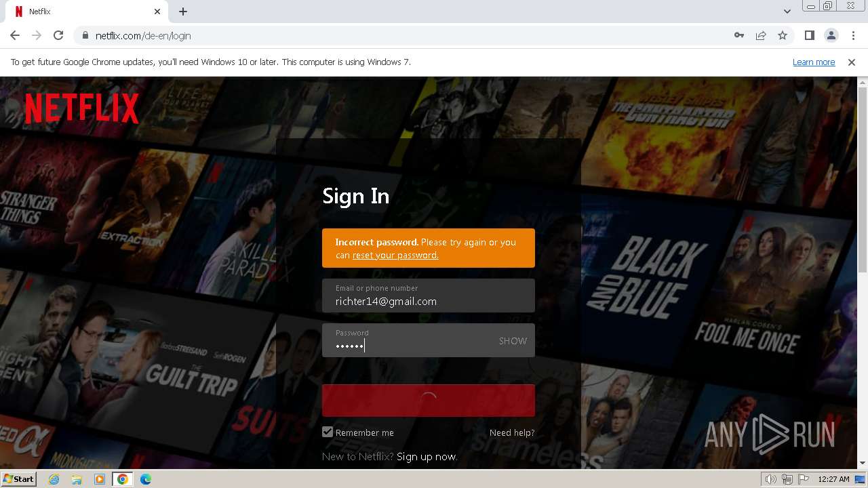Reload the Netflix login page
Image resolution: width=868 pixels, height=488 pixels.
(x=58, y=35)
